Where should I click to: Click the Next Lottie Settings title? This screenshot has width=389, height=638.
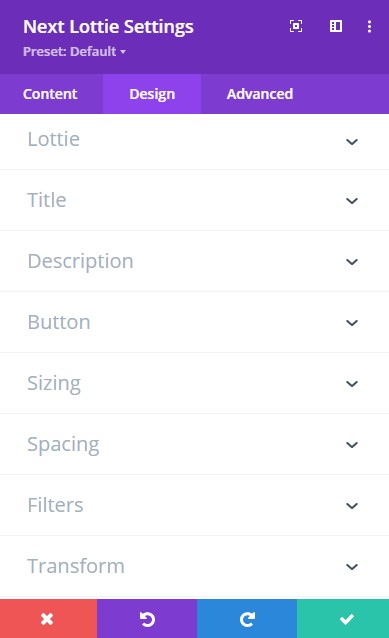tap(108, 27)
